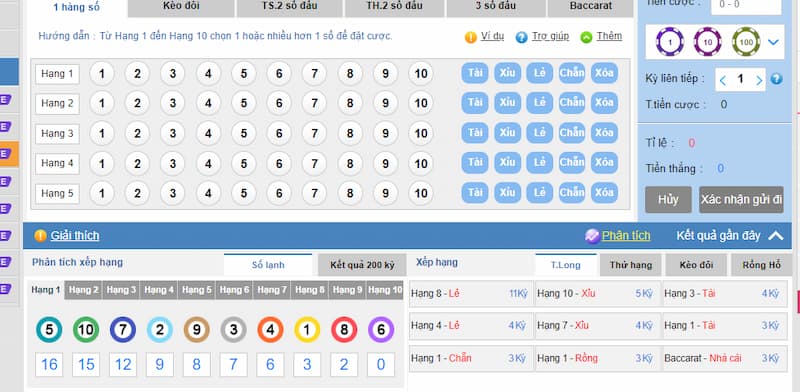Screen dimensions: 800x392
Task: Click purple ball number 6
Action: point(381,330)
